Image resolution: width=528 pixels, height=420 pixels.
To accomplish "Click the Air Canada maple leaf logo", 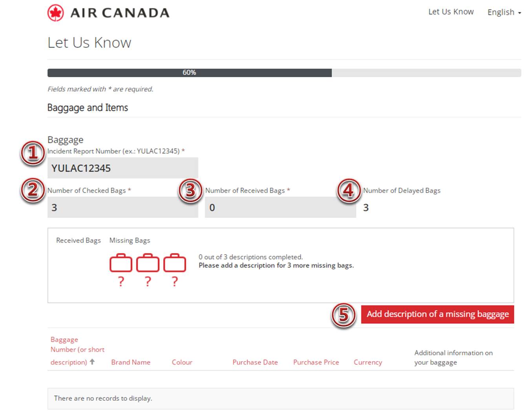I will [x=55, y=13].
